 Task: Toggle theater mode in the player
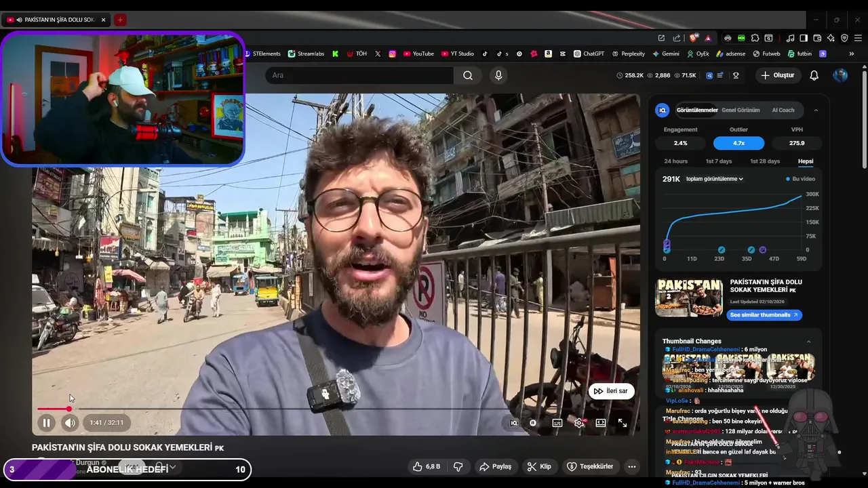pyautogui.click(x=601, y=422)
